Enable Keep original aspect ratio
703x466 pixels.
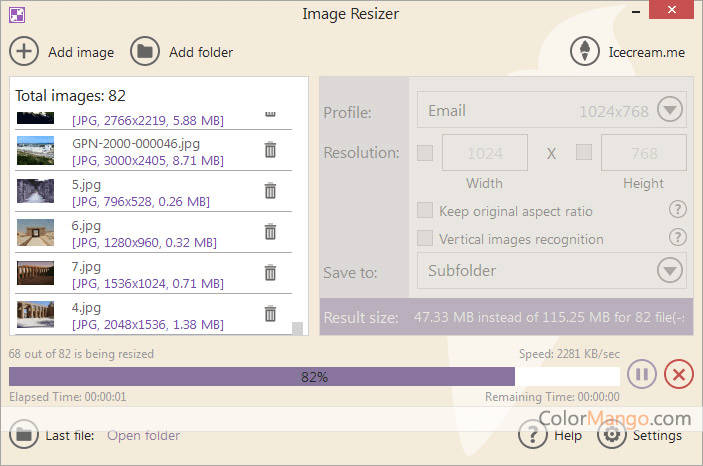pos(425,210)
